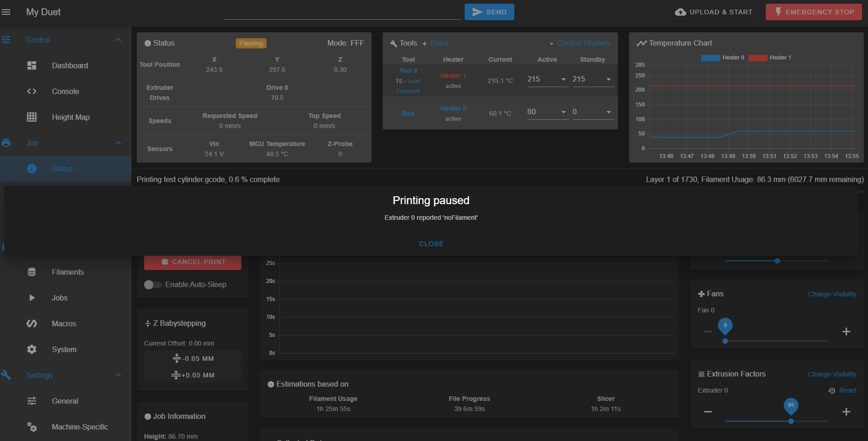
Task: Collapse the Job sidebar group
Action: click(118, 143)
